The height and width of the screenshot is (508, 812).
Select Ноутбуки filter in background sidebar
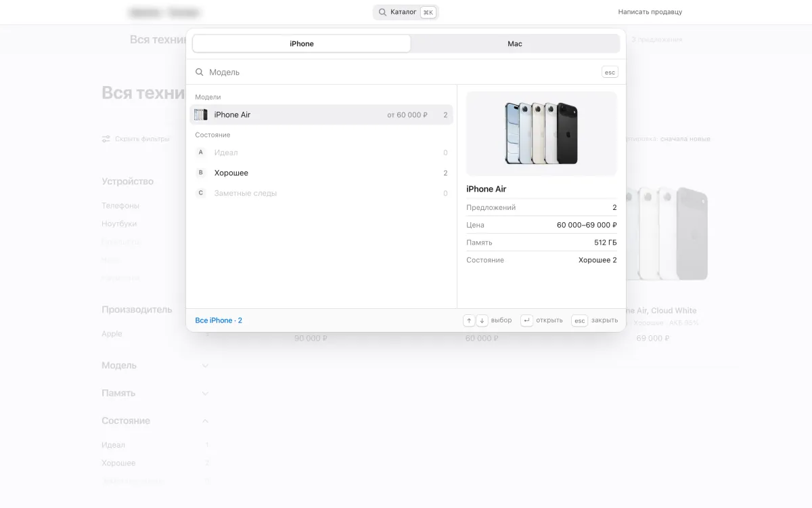pos(119,224)
